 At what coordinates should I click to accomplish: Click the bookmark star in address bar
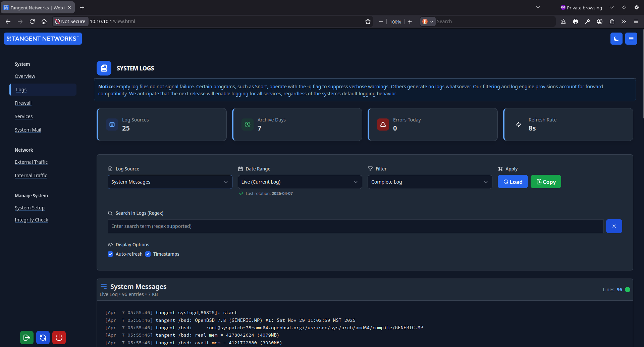(368, 21)
